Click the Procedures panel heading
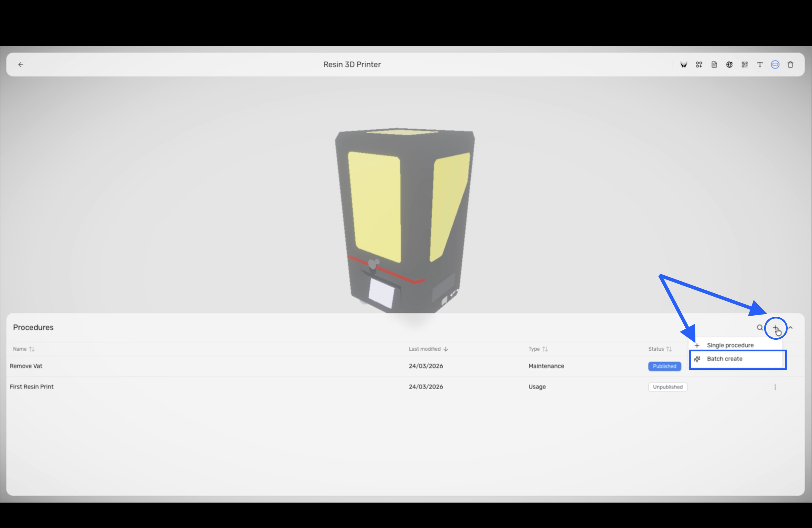The image size is (812, 528). click(x=33, y=328)
